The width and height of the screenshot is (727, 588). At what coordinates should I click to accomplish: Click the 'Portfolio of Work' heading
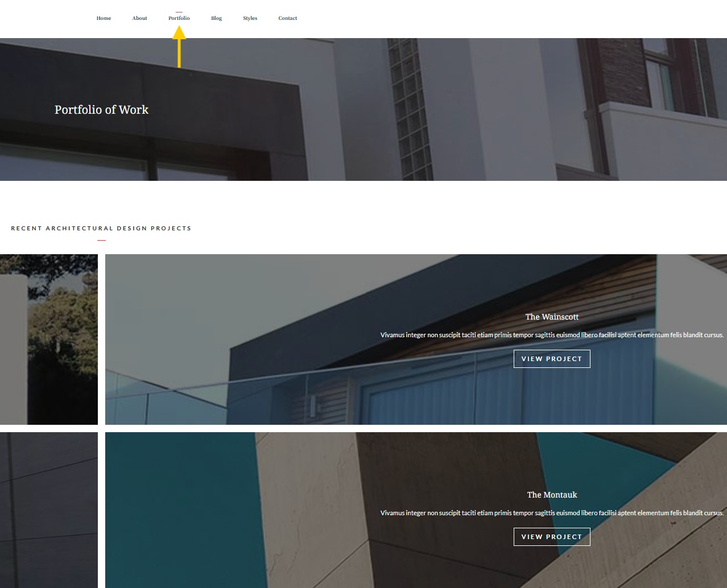(101, 110)
